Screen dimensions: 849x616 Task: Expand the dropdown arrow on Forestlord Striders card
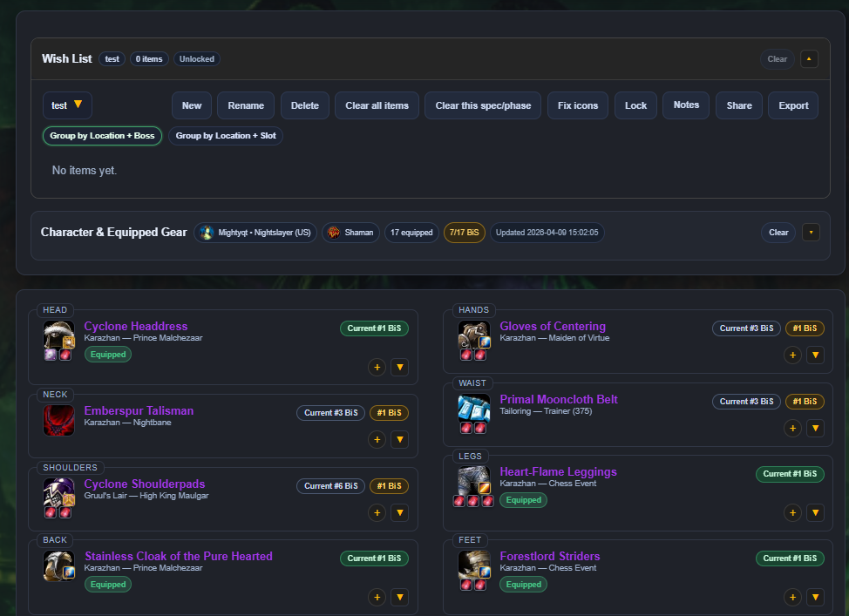[815, 598]
